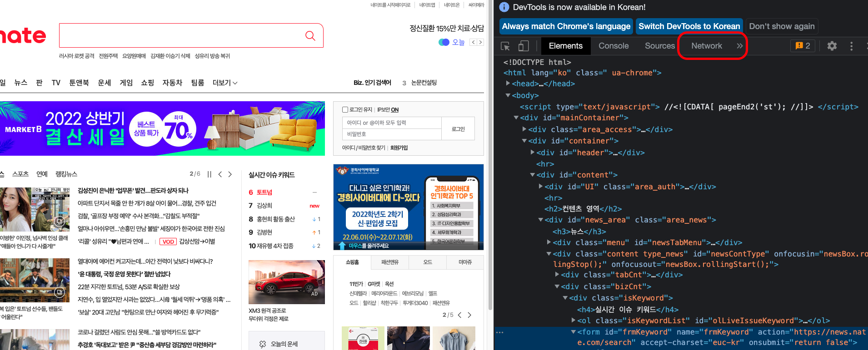868x350 pixels.
Task: Expand the head element node
Action: 508,84
